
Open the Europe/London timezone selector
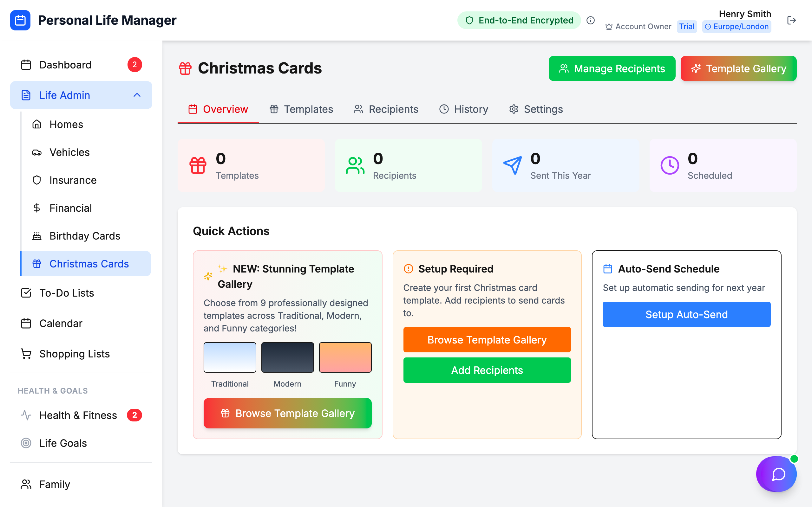737,27
